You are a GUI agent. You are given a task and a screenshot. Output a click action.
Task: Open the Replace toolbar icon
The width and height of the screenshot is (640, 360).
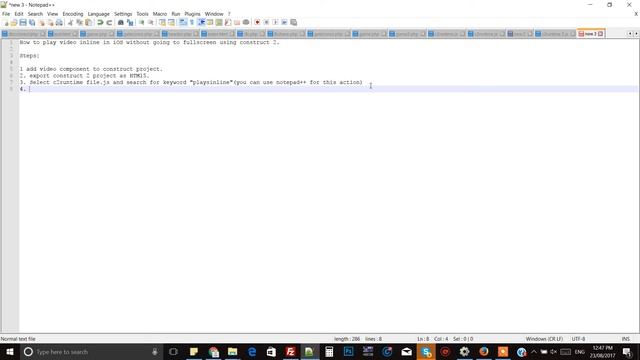pyautogui.click(x=130, y=22)
